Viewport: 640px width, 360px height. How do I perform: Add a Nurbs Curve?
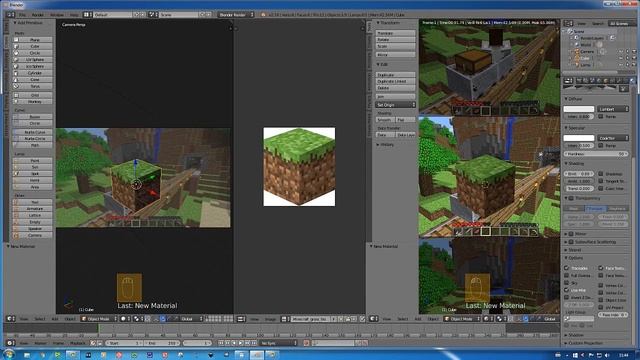point(33,132)
